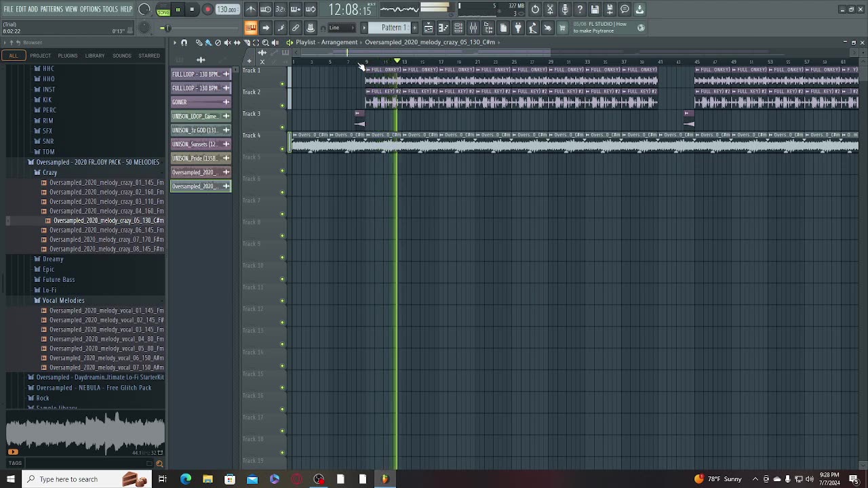Image resolution: width=868 pixels, height=488 pixels.
Task: Enable wait for input before playing
Action: [266, 9]
